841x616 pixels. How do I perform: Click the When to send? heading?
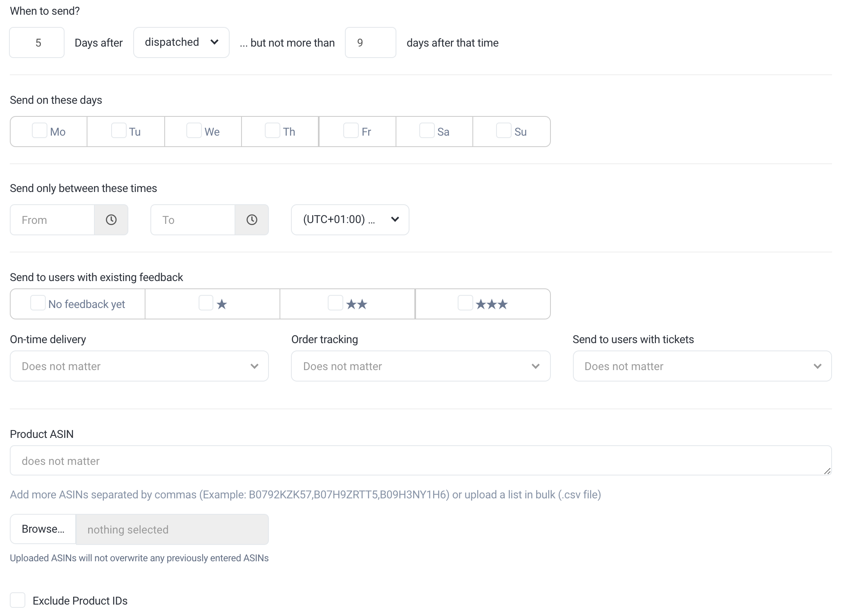45,11
